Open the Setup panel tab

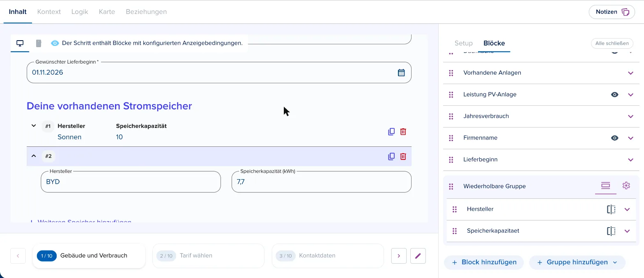[464, 43]
